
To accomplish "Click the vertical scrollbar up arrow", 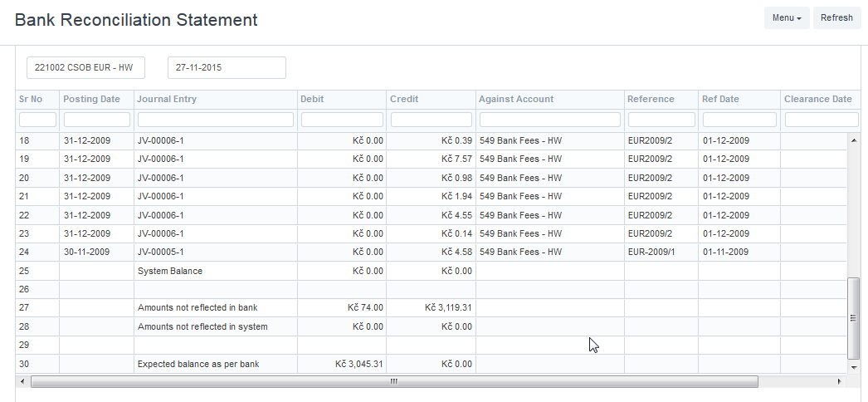I will [853, 140].
